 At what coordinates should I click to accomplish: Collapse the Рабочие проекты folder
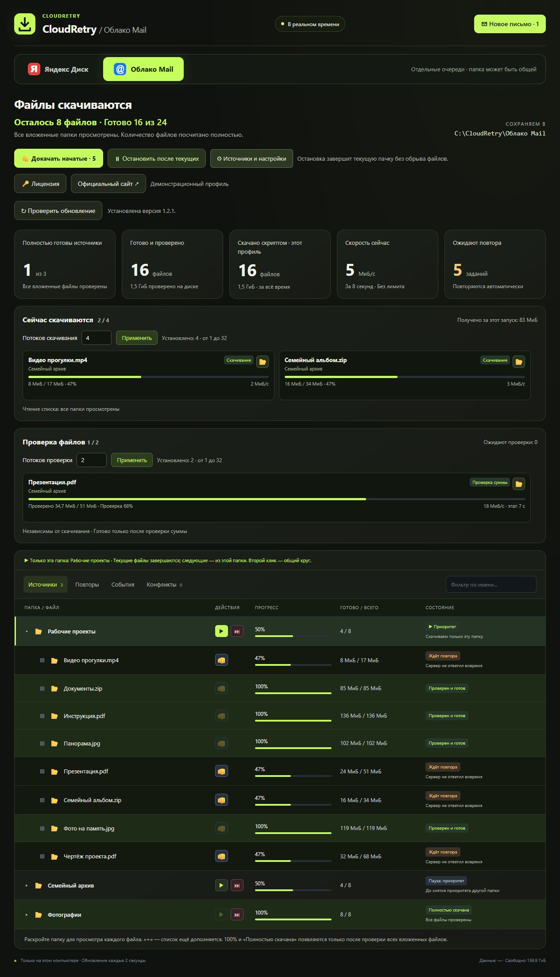[x=27, y=632]
